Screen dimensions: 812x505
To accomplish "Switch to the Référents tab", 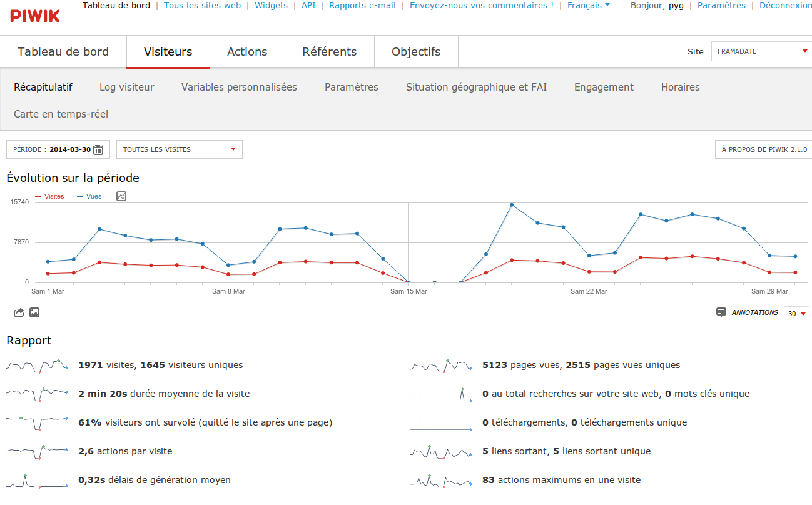I will (329, 52).
